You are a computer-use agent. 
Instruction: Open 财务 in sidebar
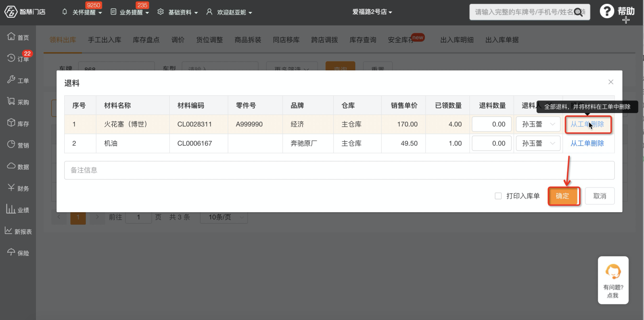click(18, 188)
